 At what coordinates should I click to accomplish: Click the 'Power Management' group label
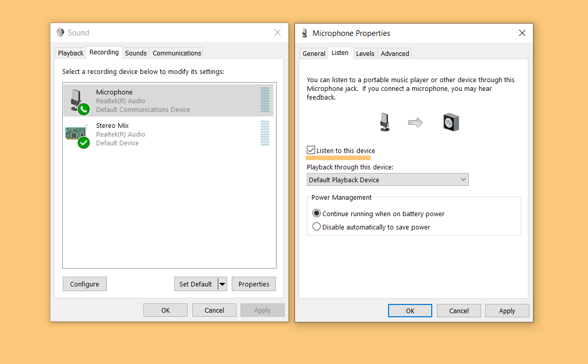point(341,197)
